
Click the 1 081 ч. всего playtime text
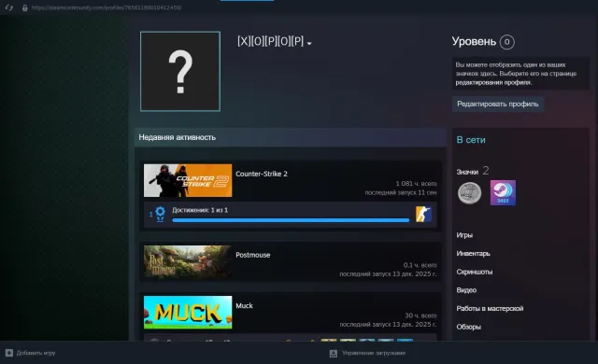pyautogui.click(x=416, y=184)
